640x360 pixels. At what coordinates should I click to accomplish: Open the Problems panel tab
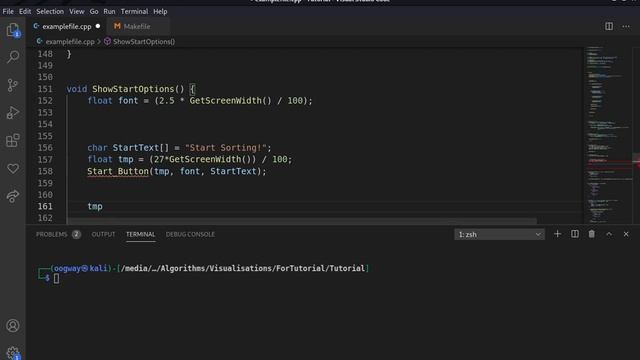51,234
